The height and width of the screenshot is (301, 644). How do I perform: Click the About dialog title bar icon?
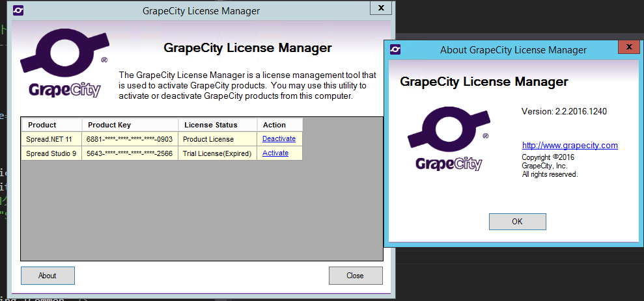pyautogui.click(x=395, y=49)
